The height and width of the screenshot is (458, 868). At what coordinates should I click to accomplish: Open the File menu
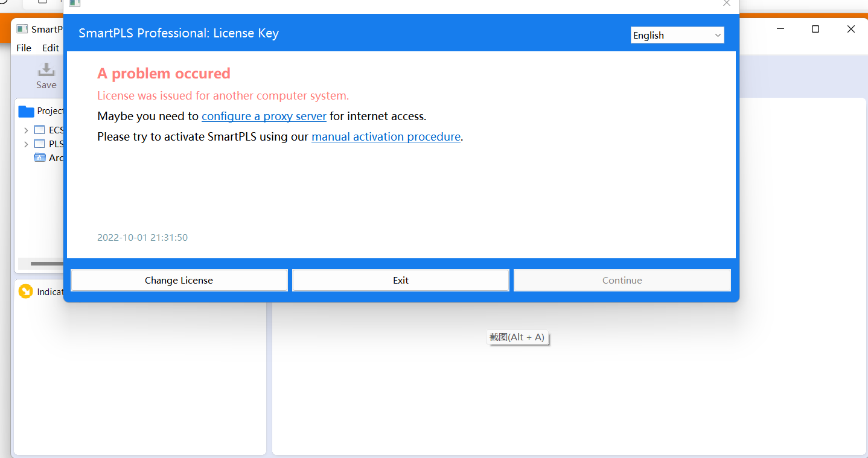[x=24, y=48]
